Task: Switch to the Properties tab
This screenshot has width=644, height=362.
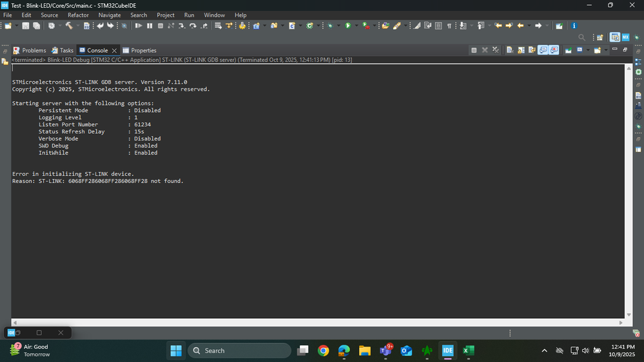Action: (140, 50)
